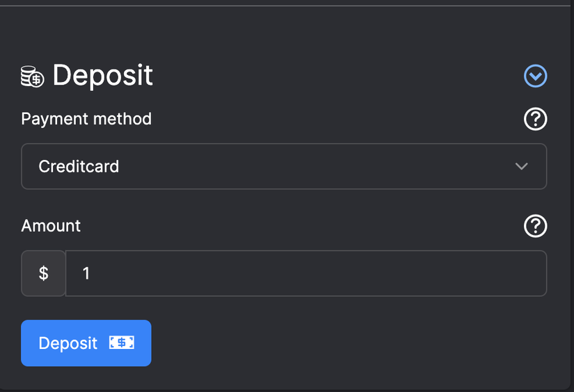The height and width of the screenshot is (392, 574).
Task: Click the banknote icon on Deposit button
Action: click(121, 343)
